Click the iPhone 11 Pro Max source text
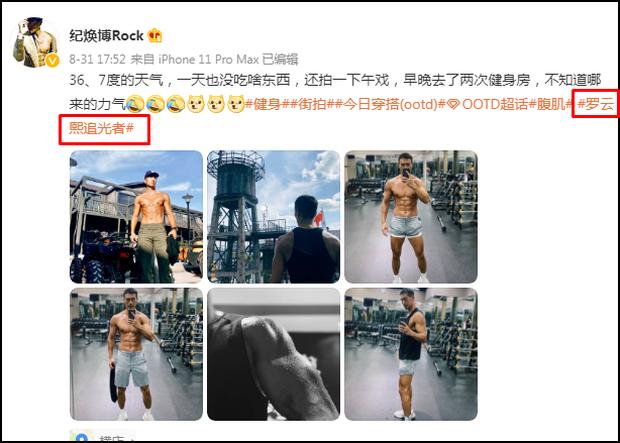Screen dimensions: 620x443 (x=206, y=59)
